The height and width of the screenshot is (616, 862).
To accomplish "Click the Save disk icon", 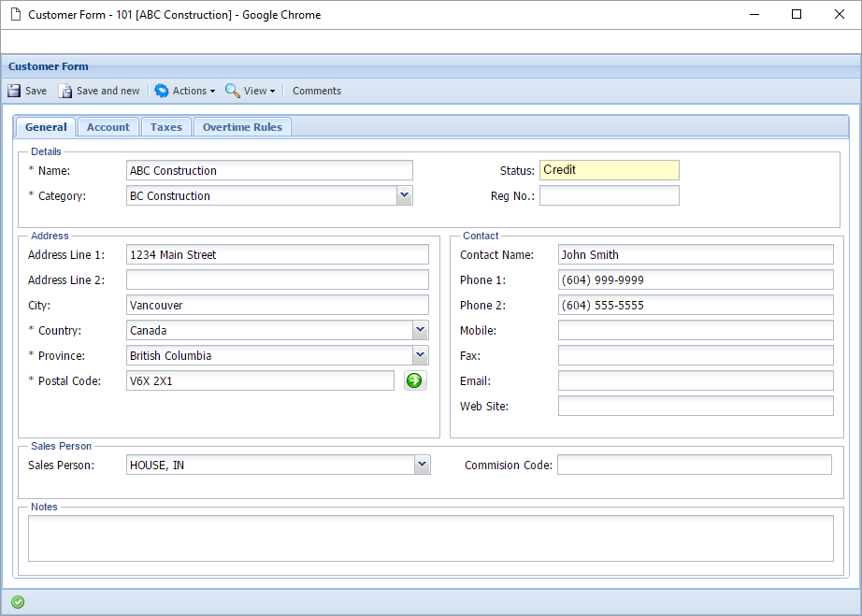I will click(x=14, y=91).
